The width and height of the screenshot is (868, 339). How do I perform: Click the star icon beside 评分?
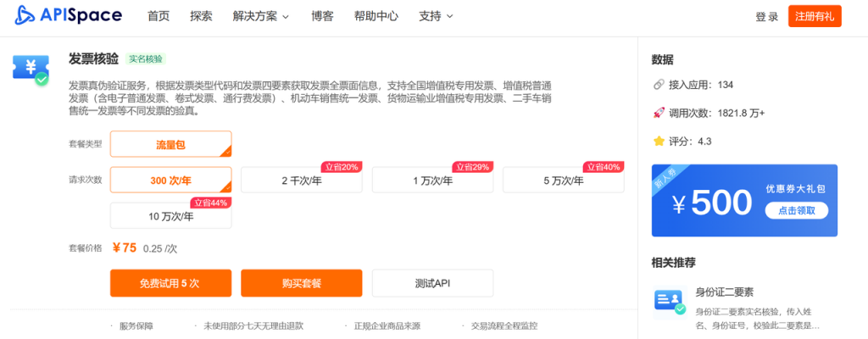658,142
